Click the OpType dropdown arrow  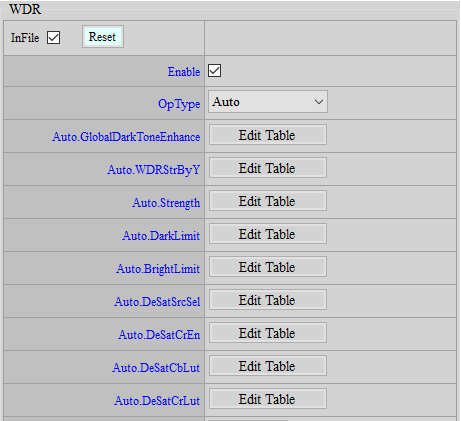tap(319, 102)
